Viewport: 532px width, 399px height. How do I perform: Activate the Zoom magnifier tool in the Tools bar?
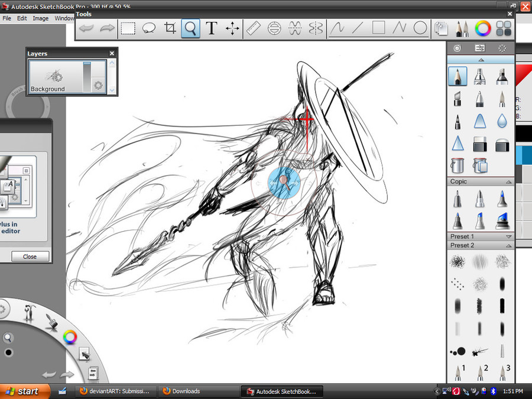point(190,28)
